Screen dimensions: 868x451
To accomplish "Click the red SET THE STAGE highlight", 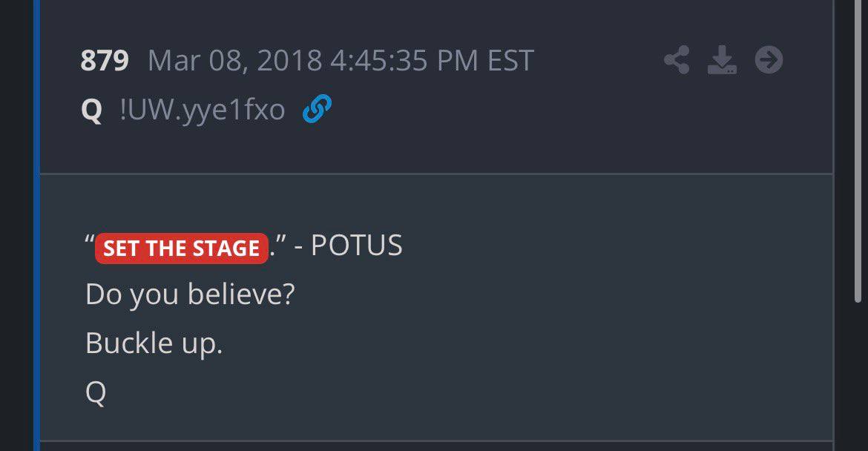I will (x=182, y=248).
